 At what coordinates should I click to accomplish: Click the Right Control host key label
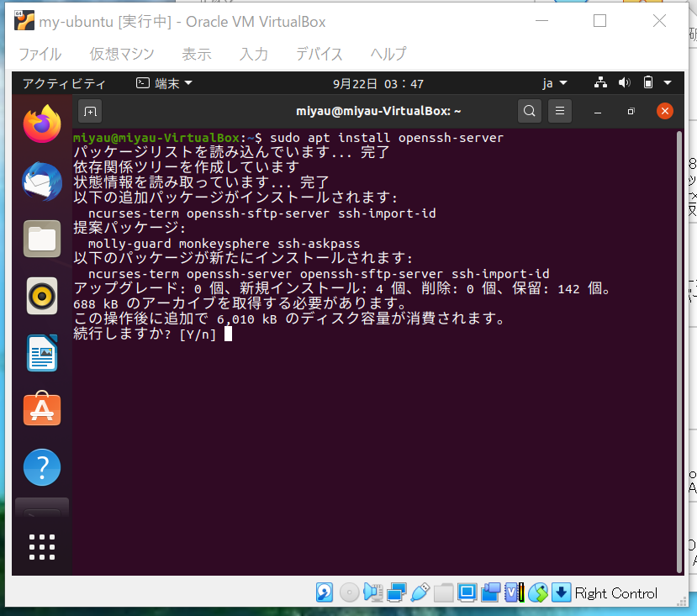(615, 593)
